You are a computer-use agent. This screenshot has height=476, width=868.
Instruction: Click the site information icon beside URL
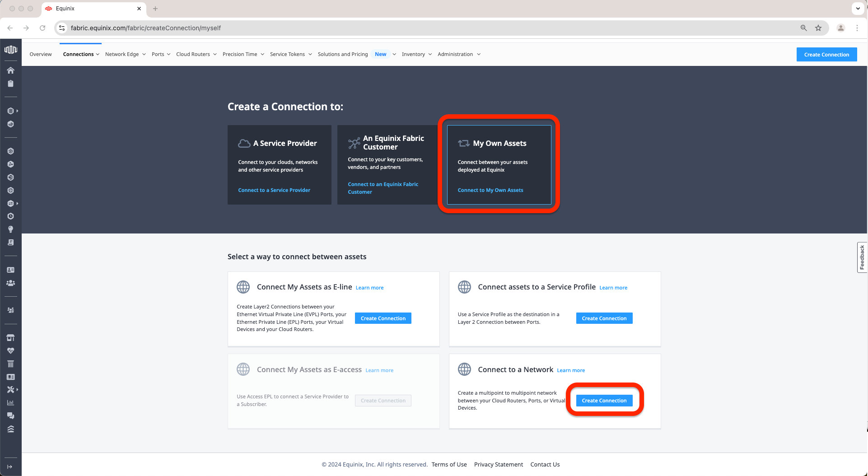coord(62,28)
